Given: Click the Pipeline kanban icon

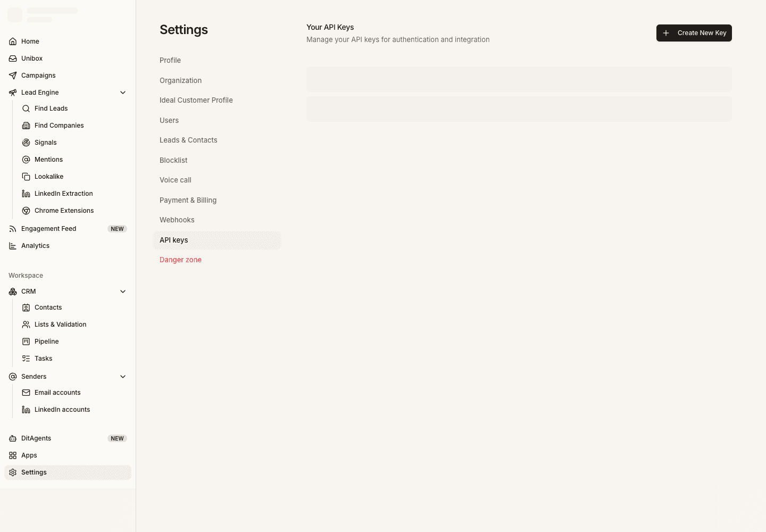Looking at the screenshot, I should 26,342.
